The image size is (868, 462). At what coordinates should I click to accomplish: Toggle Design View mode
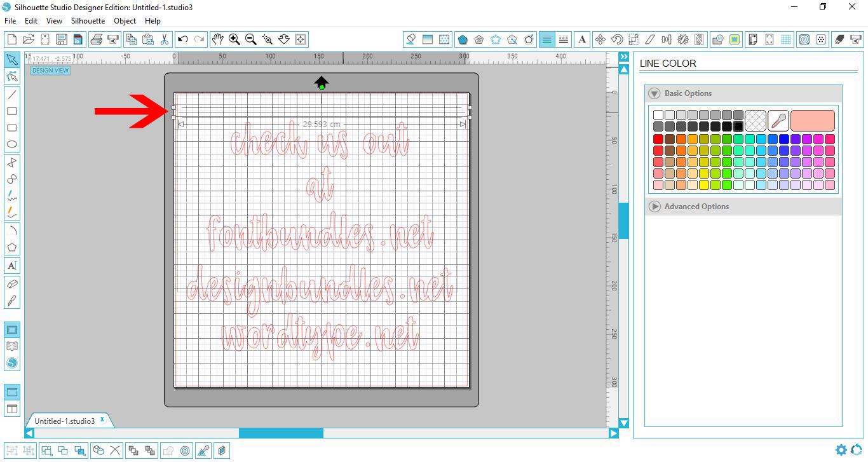click(x=50, y=70)
